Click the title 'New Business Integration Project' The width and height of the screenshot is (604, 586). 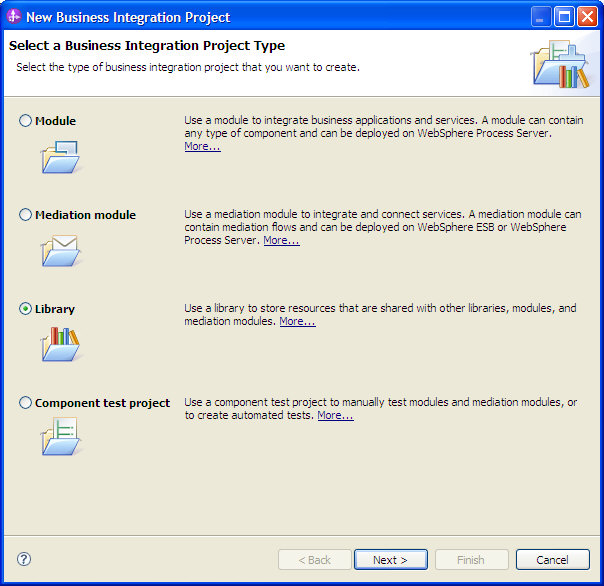point(128,17)
